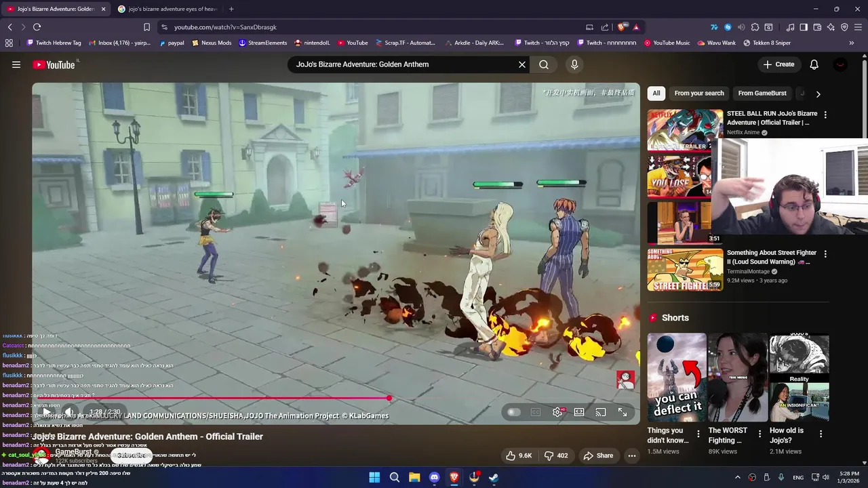Open Brave Wallet icon

pos(817,27)
